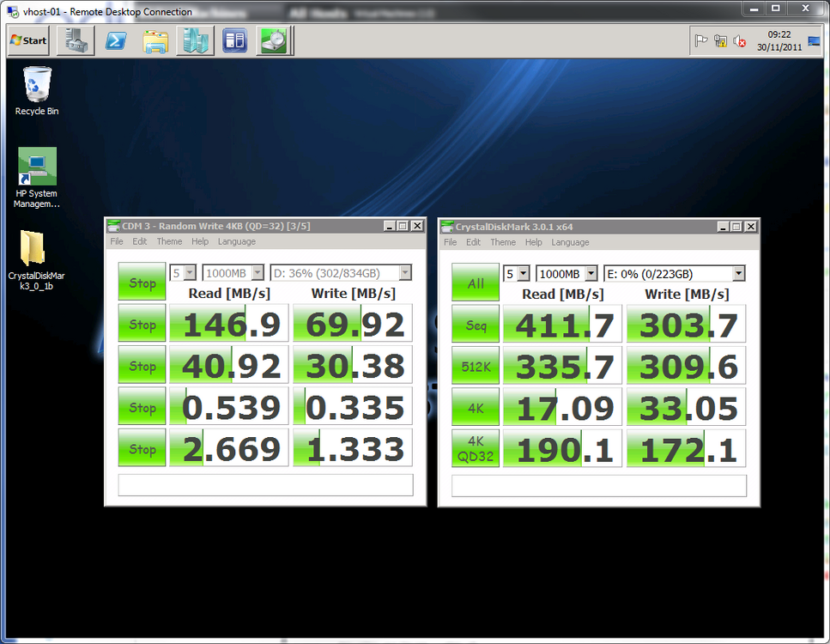Click Stop button in the 146.9 row
830x644 pixels.
142,323
